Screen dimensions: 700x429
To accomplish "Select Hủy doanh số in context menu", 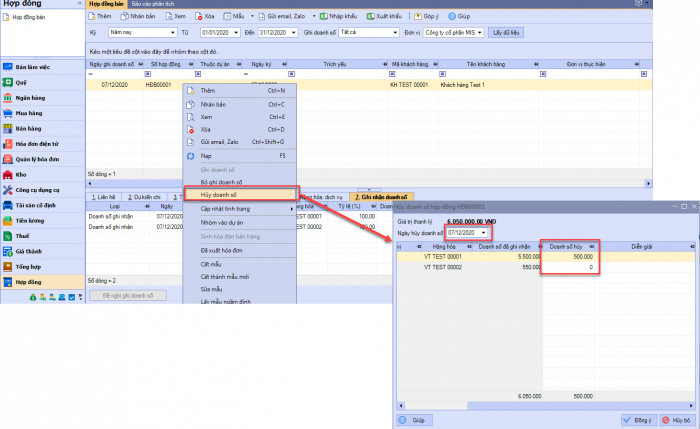I will (240, 194).
